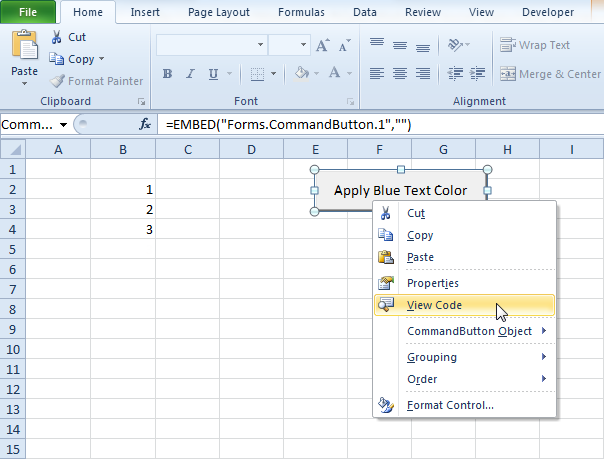Viewport: 604px width, 459px height.
Task: Click the Center align text icon
Action: pos(399,73)
